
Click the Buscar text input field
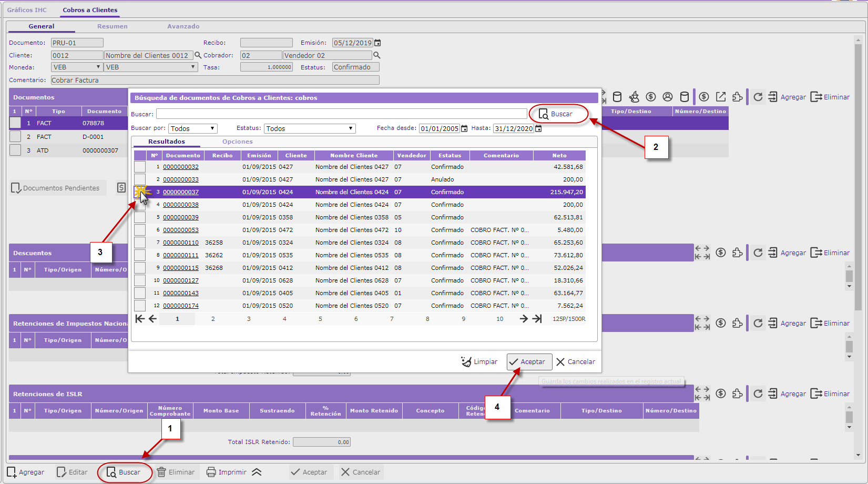(341, 114)
